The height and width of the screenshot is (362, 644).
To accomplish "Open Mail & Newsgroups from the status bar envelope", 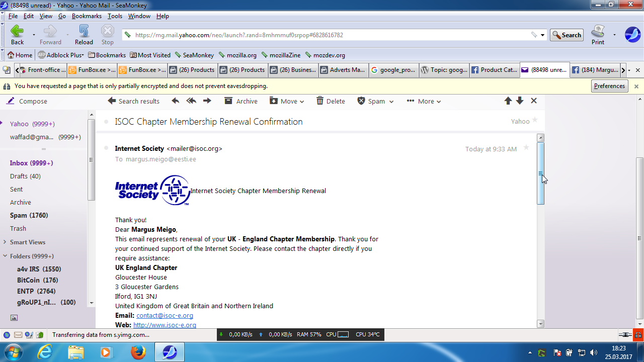I will click(18, 335).
